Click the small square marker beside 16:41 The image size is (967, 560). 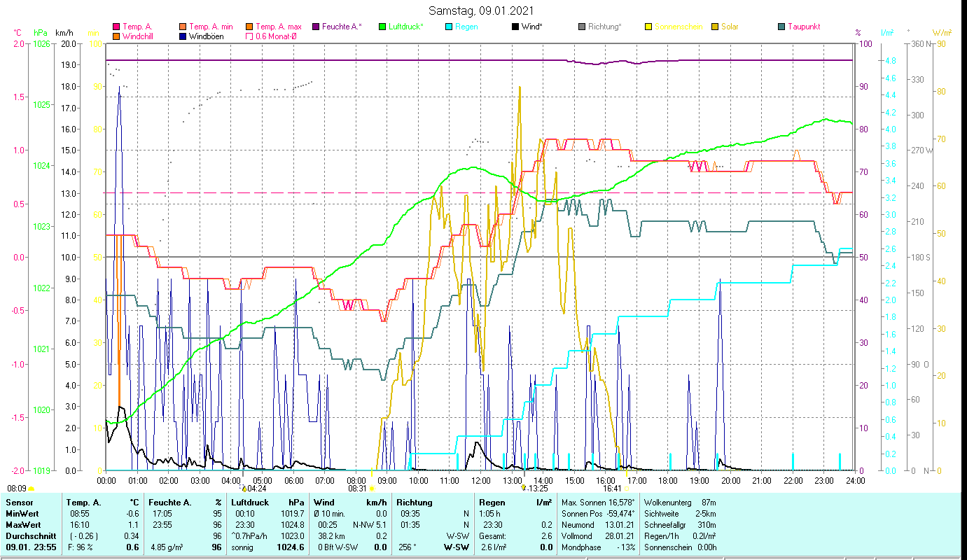click(626, 489)
